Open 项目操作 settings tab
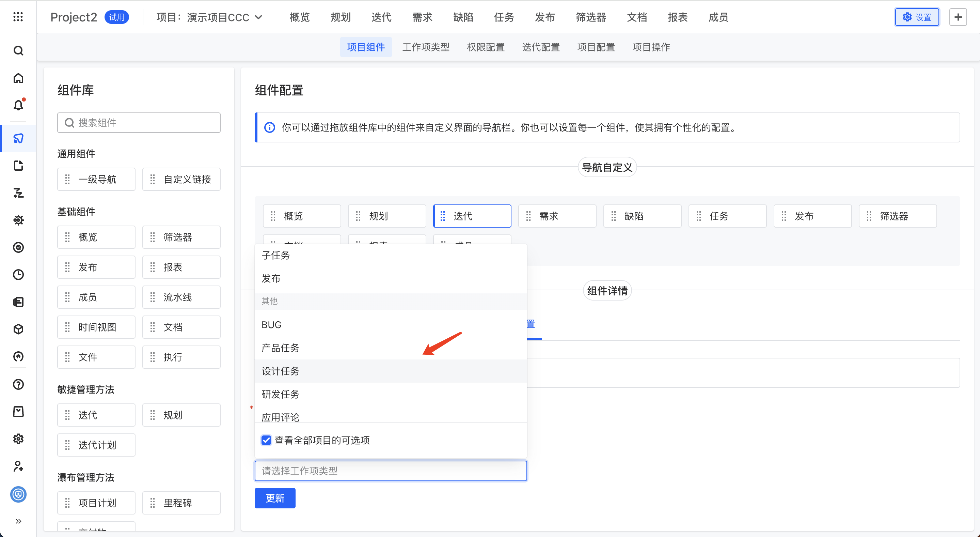Viewport: 980px width, 537px height. pos(651,47)
